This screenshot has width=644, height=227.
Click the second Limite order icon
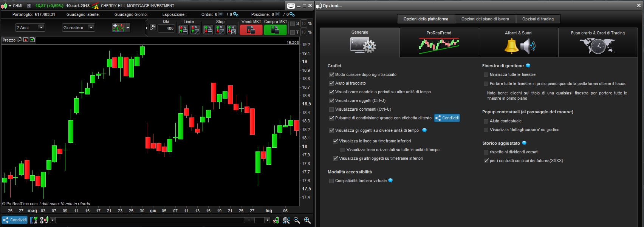tap(195, 29)
